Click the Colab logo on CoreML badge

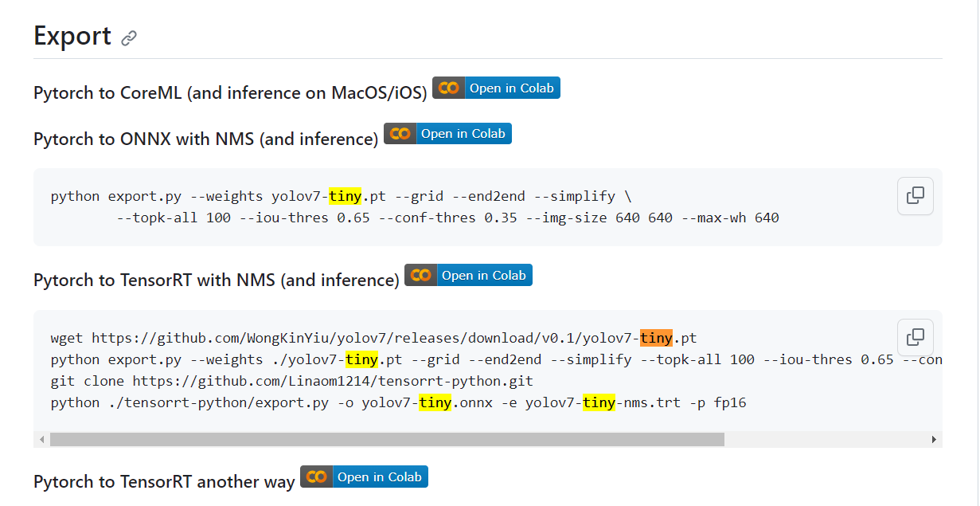[x=449, y=88]
